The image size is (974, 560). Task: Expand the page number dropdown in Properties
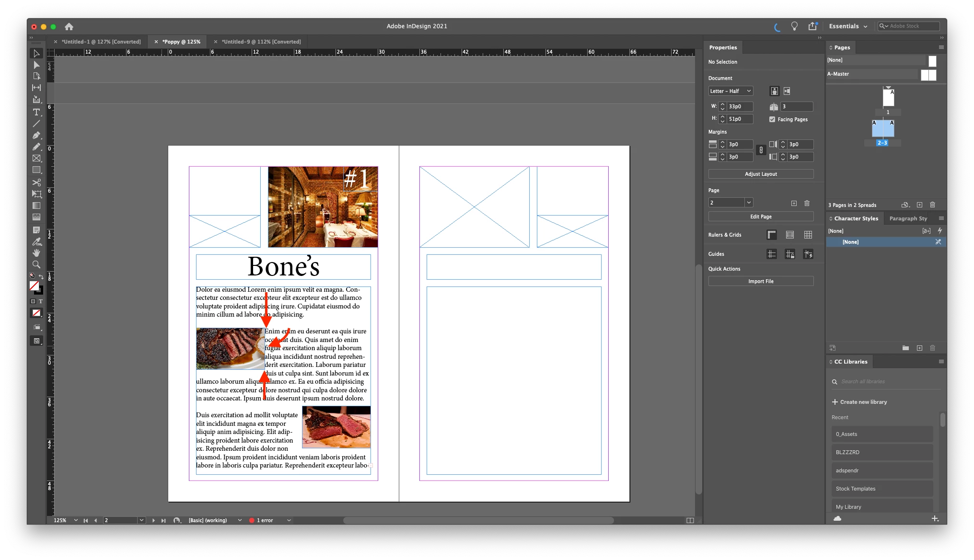749,203
